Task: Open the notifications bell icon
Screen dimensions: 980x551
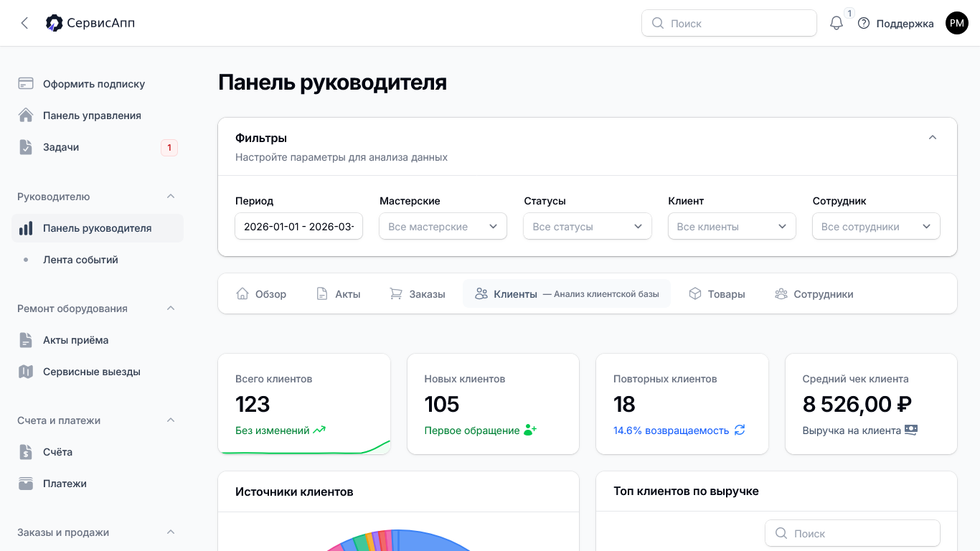Action: point(836,23)
